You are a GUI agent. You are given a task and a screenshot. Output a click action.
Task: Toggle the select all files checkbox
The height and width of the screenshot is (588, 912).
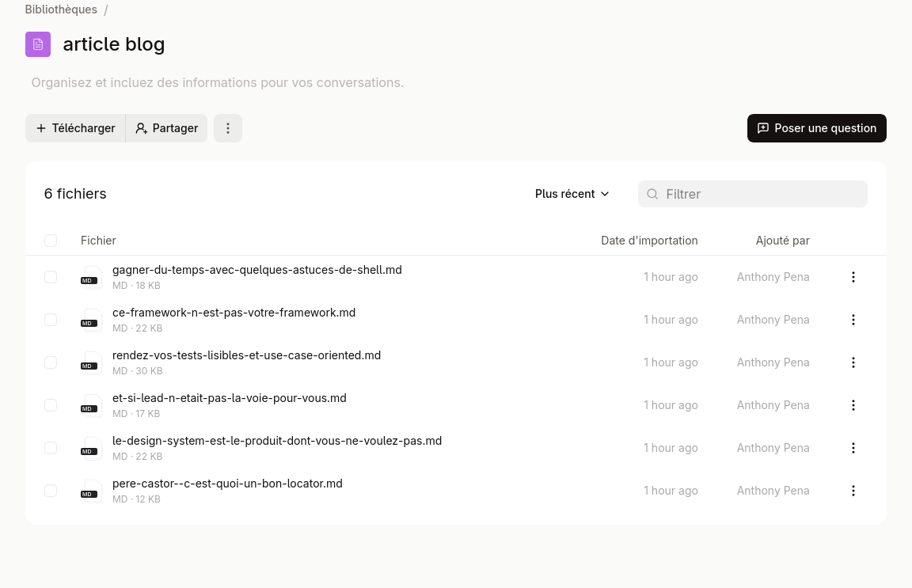(x=51, y=241)
